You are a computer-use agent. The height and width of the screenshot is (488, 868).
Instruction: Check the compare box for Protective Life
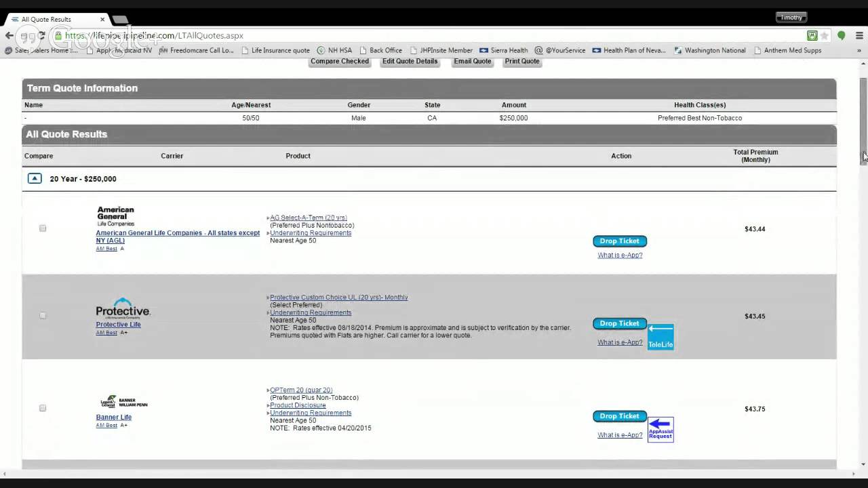point(43,315)
